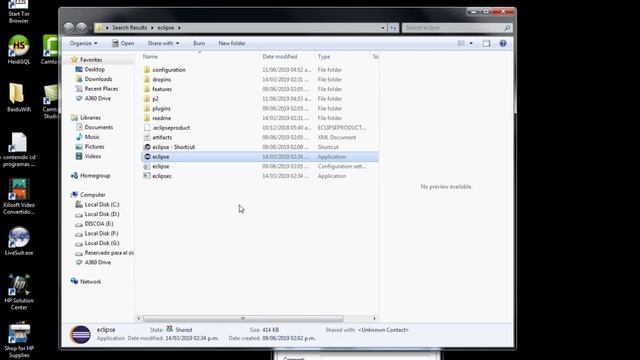Select Homegroup in the navigation pane
640x360 pixels.
click(x=95, y=176)
